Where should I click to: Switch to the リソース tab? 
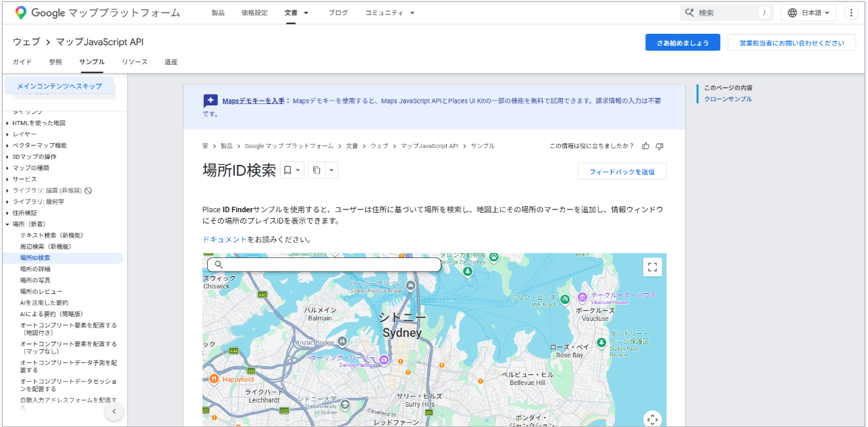pyautogui.click(x=134, y=62)
